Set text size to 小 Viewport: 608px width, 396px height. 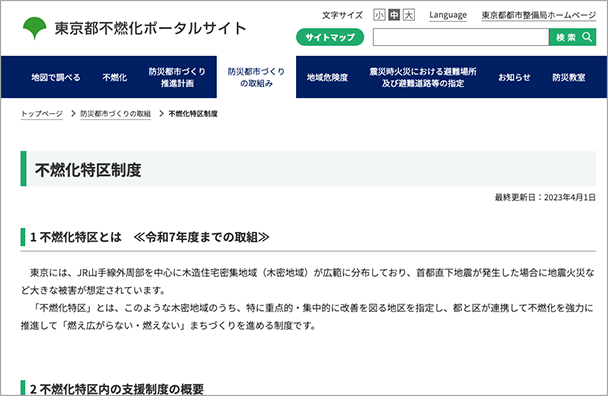pos(379,15)
